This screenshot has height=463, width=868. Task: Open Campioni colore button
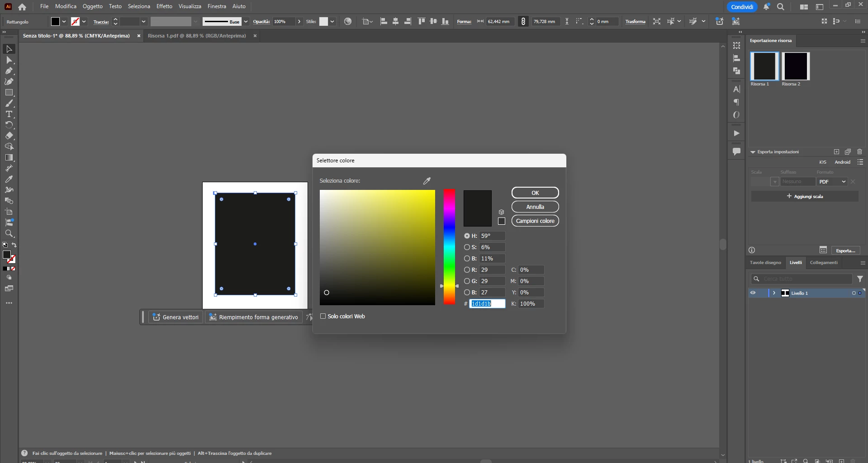pos(535,221)
